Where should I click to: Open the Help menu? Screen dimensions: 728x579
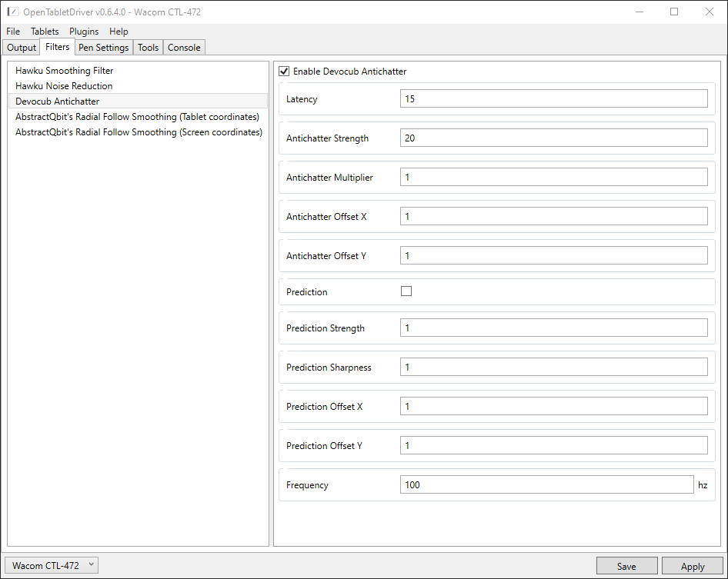(119, 32)
